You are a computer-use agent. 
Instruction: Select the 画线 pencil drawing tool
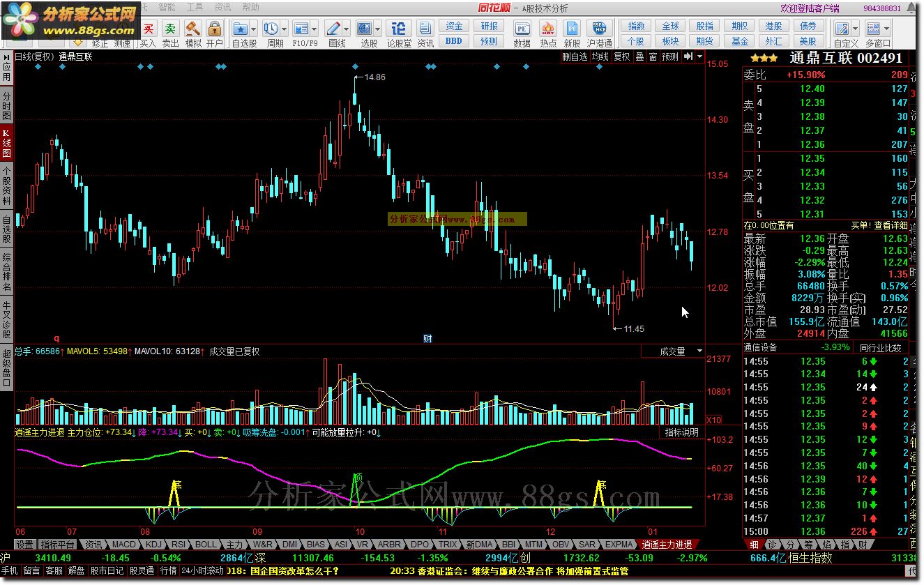tap(334, 29)
